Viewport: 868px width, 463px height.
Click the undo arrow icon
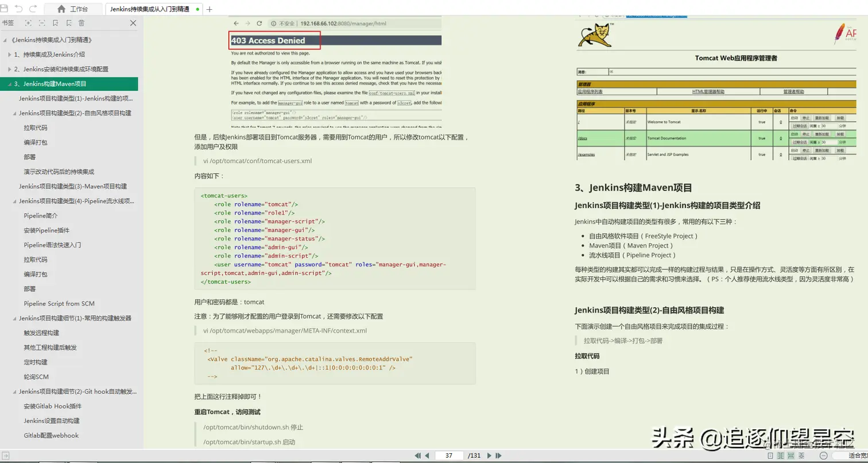pos(18,9)
